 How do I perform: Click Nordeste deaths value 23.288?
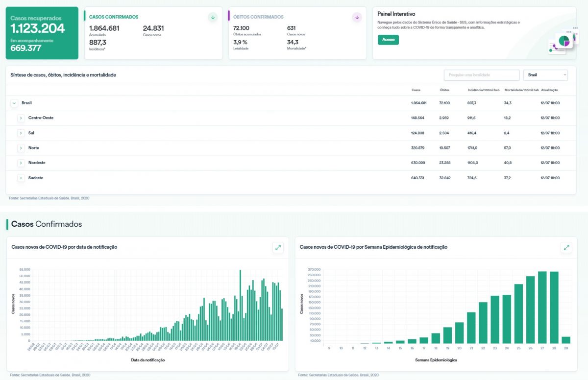click(x=445, y=163)
